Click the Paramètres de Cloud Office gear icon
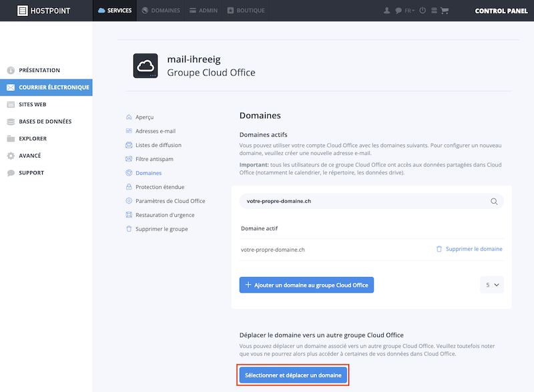This screenshot has height=392, width=534. pyautogui.click(x=129, y=201)
